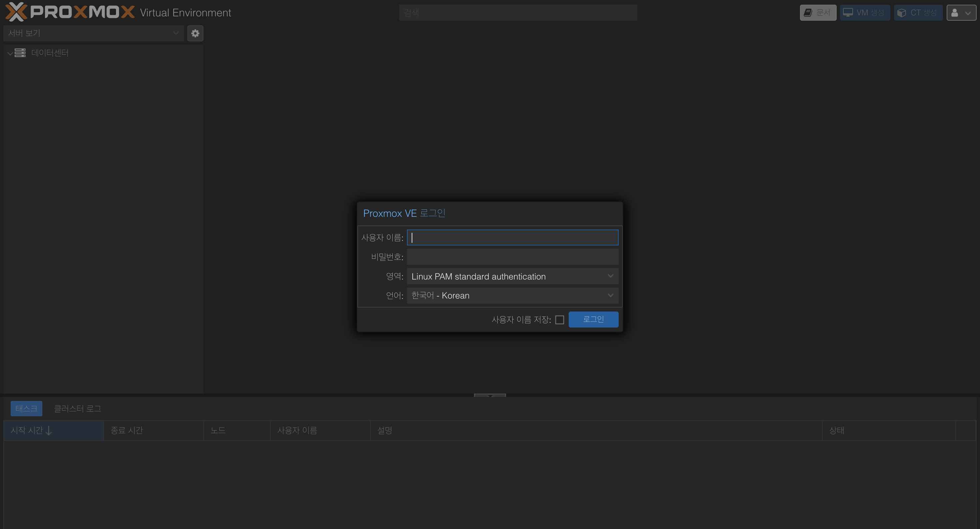
Task: Click the datacenter server stack icon
Action: [20, 53]
